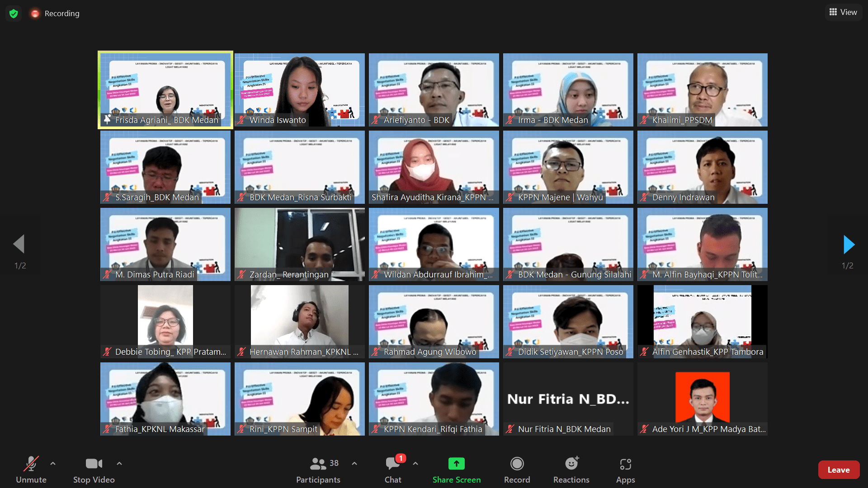Go to previous gallery page arrow
Screen dimensions: 868x488
click(19, 244)
